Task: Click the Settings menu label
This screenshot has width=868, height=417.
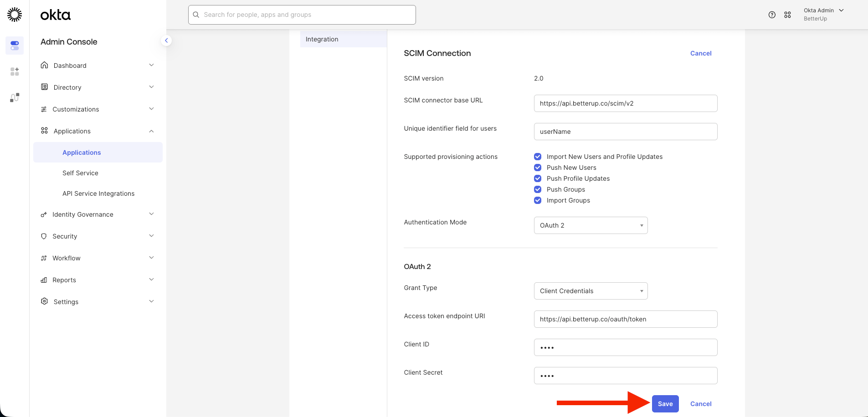Action: click(66, 302)
